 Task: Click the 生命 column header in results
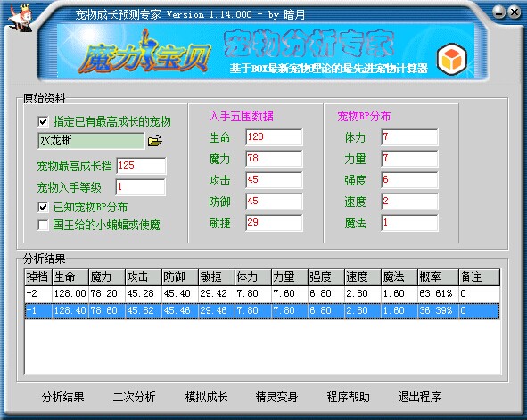70,277
